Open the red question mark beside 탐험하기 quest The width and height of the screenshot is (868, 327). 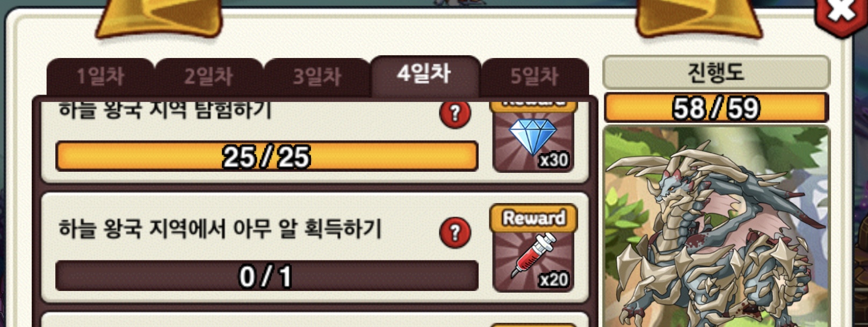[x=455, y=114]
